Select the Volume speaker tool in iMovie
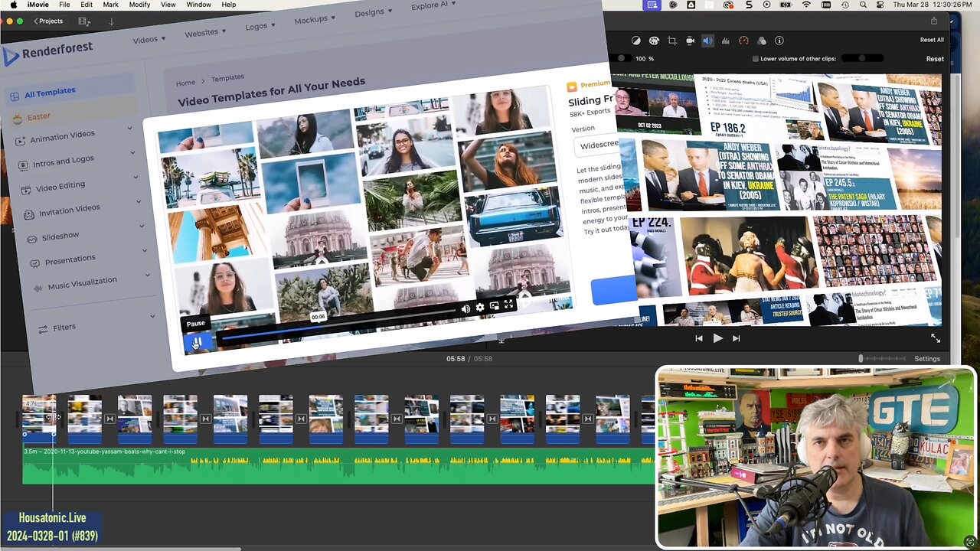Screen dimensions: 980x551 [707, 41]
